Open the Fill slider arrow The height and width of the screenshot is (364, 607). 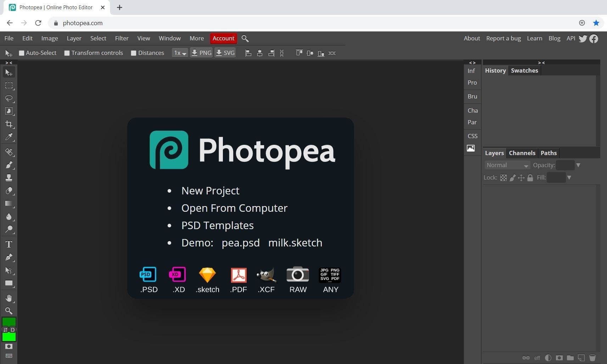click(569, 178)
